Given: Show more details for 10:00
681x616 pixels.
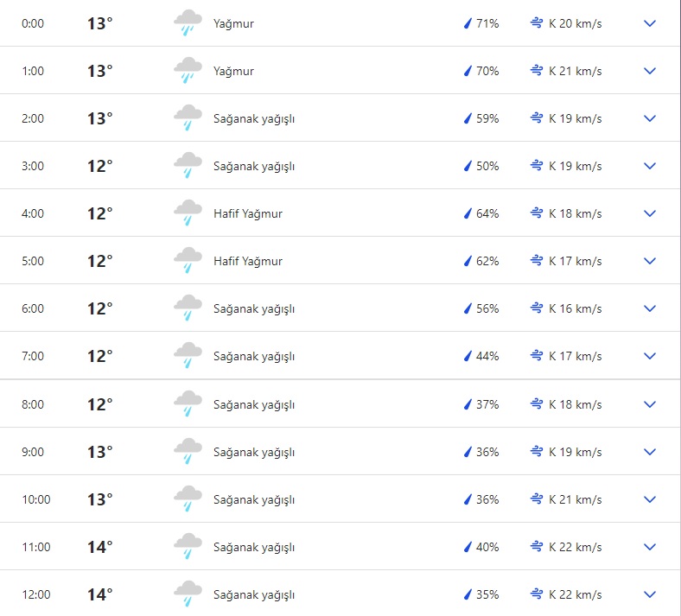Looking at the screenshot, I should point(650,499).
